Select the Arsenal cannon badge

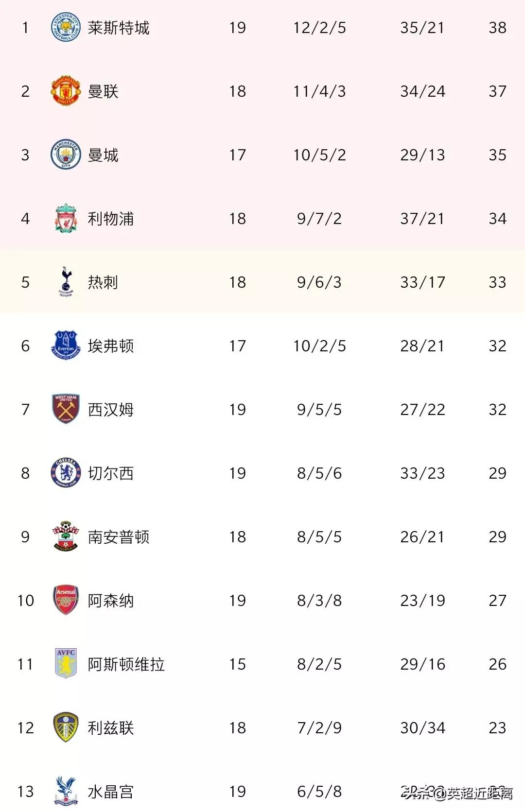tap(66, 600)
